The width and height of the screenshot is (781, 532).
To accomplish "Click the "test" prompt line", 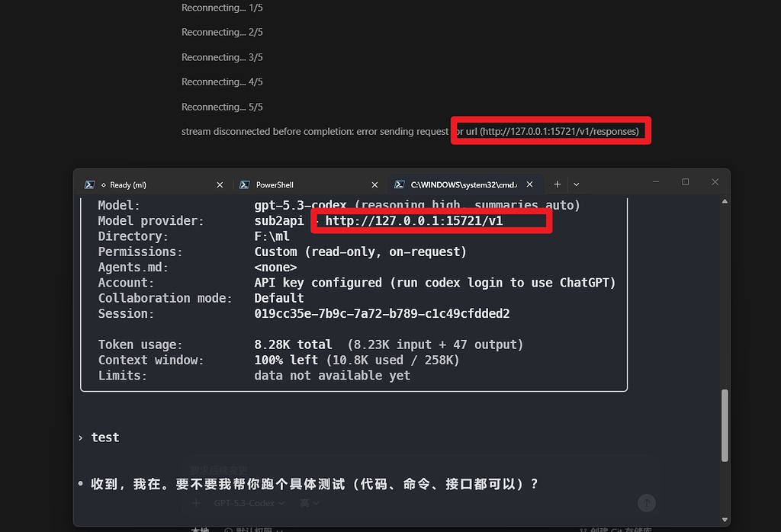I will pos(105,437).
